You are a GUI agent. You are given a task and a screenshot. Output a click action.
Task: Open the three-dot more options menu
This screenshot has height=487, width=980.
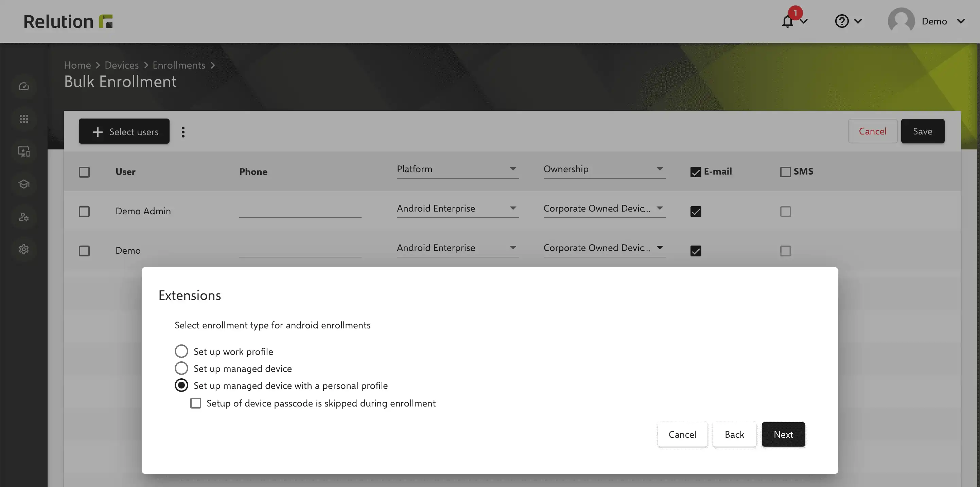(x=183, y=132)
